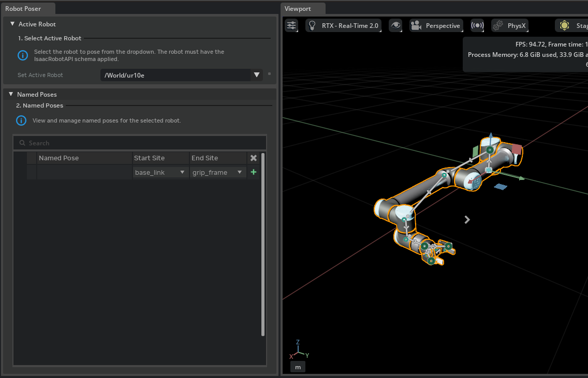The image size is (588, 378).
Task: Click the info icon under Select Active Robot
Action: [23, 55]
